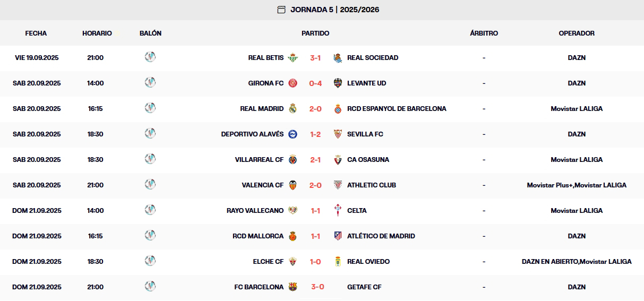This screenshot has width=644, height=301.
Task: Open the Girona FC 0-4 match result
Action: tap(315, 83)
